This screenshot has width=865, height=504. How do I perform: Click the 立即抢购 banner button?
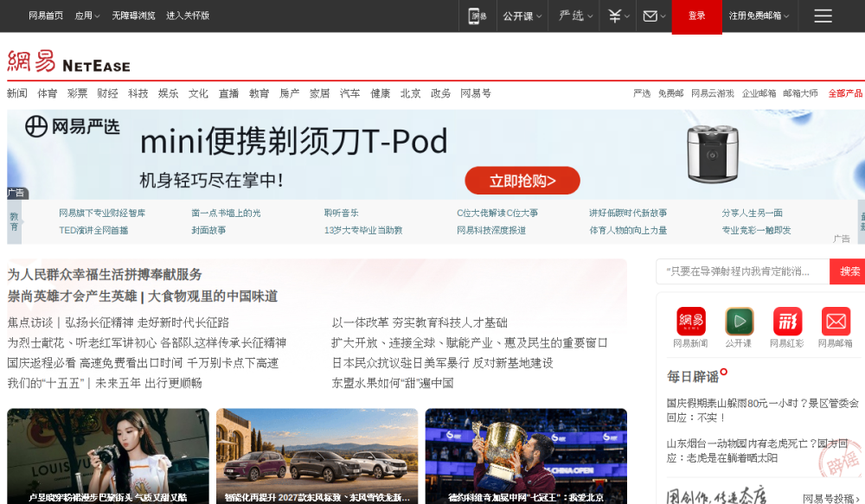click(522, 181)
